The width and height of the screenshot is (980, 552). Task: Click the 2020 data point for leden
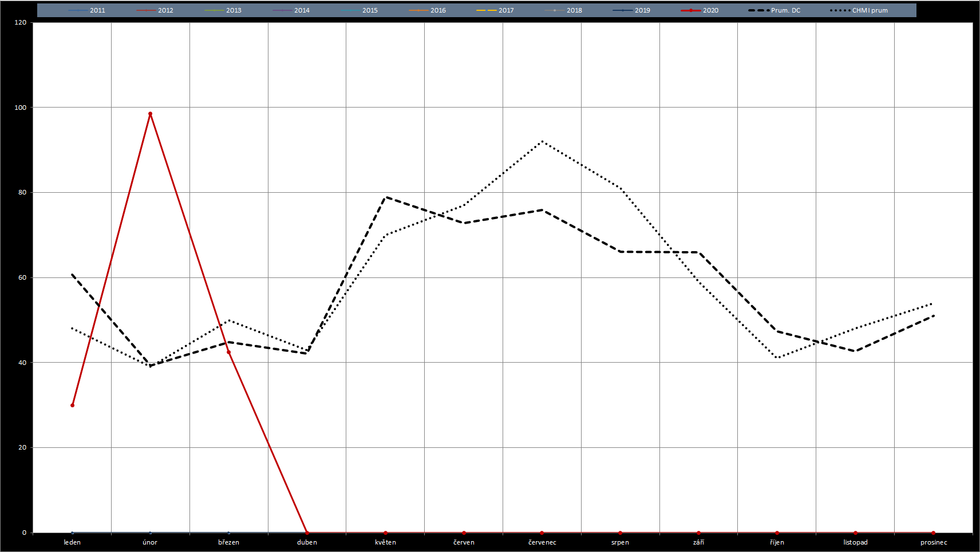(x=72, y=405)
